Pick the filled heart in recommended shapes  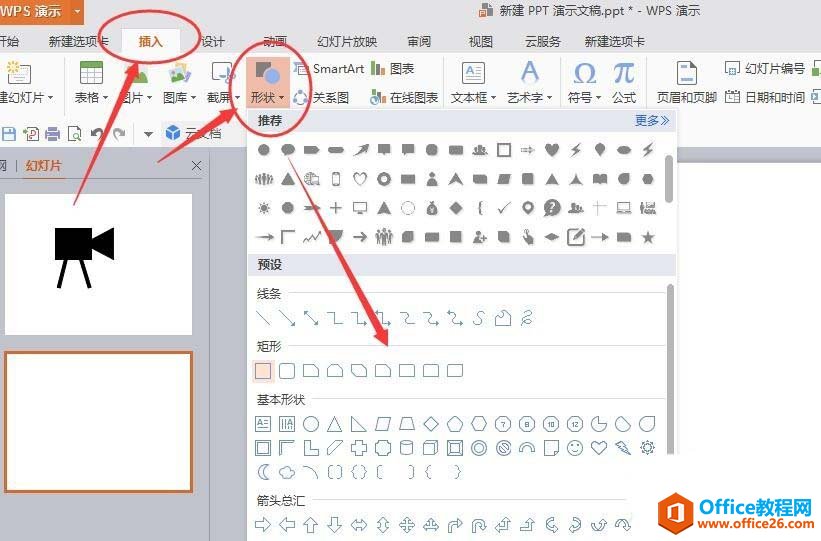click(551, 150)
